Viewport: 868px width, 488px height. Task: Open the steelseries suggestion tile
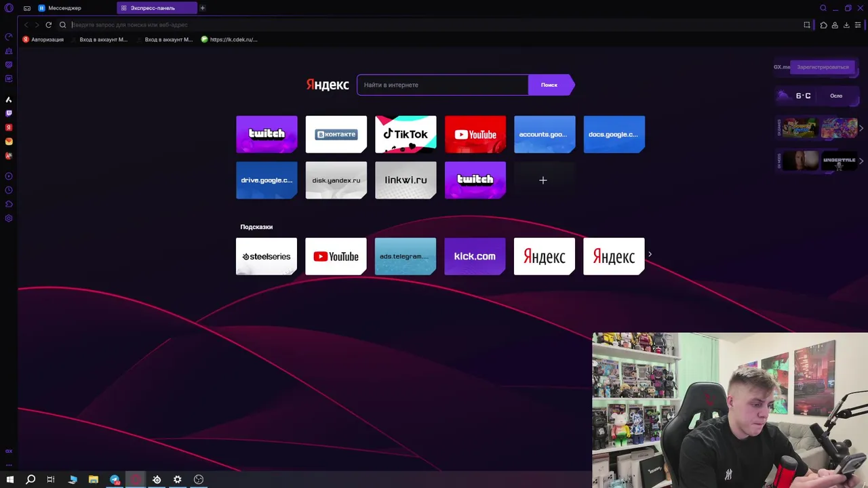point(267,256)
